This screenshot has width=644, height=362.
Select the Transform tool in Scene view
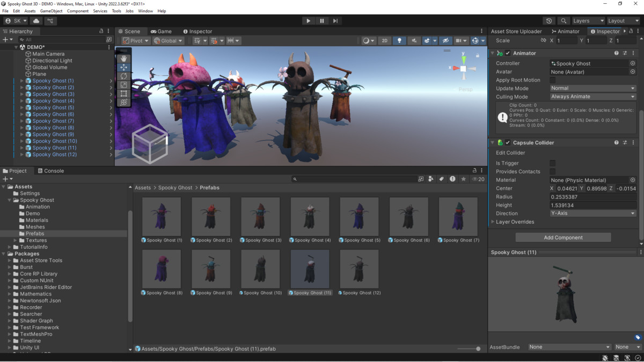pos(124,102)
